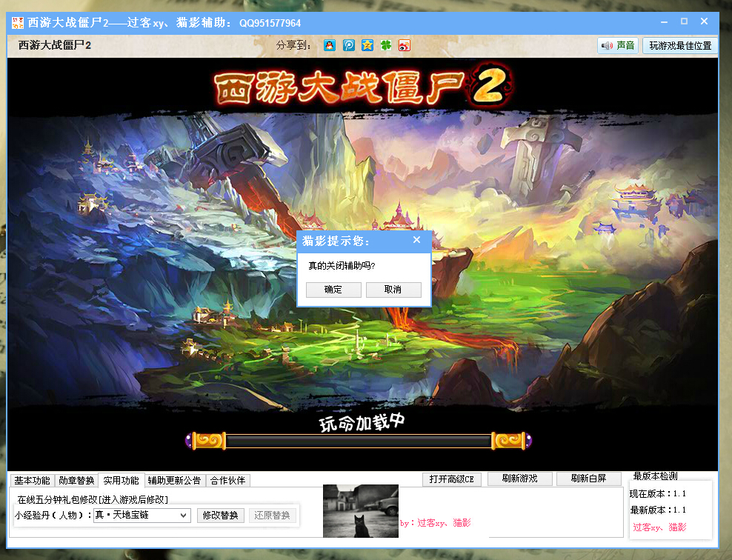732x560 pixels.
Task: Close the 猫影提示您 dialog
Action: pos(417,240)
